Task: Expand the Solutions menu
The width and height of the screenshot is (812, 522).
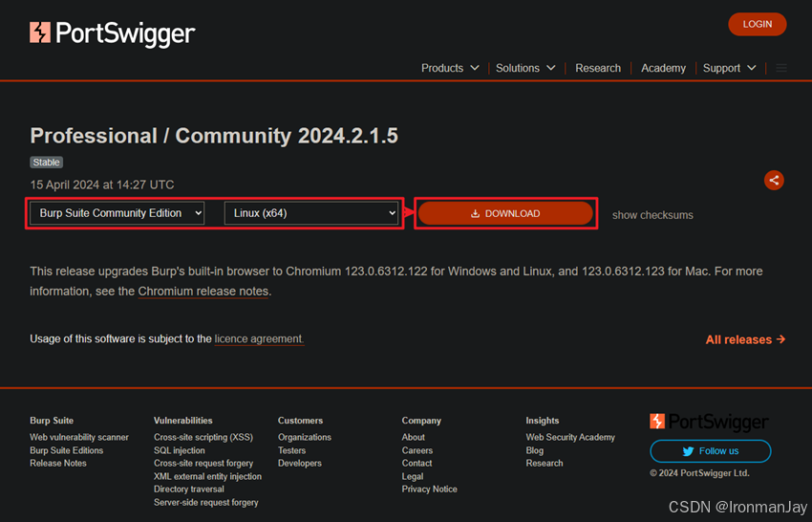Action: point(525,68)
